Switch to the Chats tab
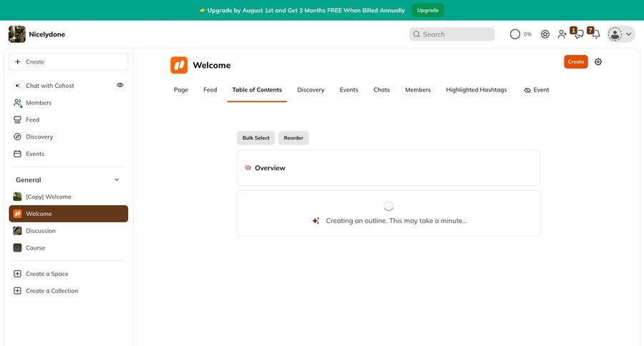This screenshot has width=644, height=346. tap(381, 90)
